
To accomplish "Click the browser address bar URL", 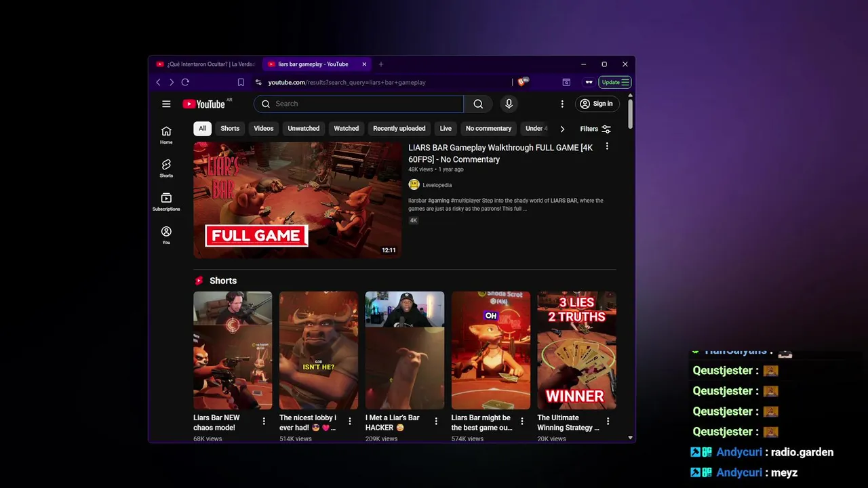I will [347, 82].
